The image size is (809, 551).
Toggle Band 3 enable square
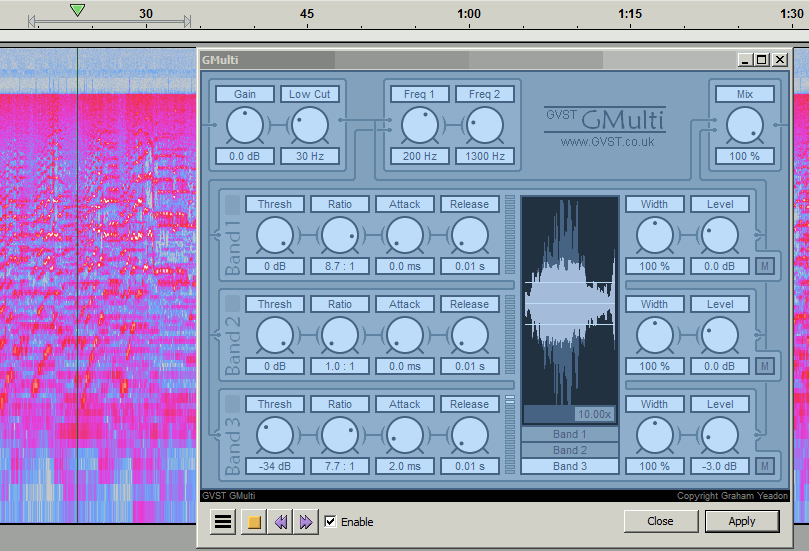(x=233, y=403)
